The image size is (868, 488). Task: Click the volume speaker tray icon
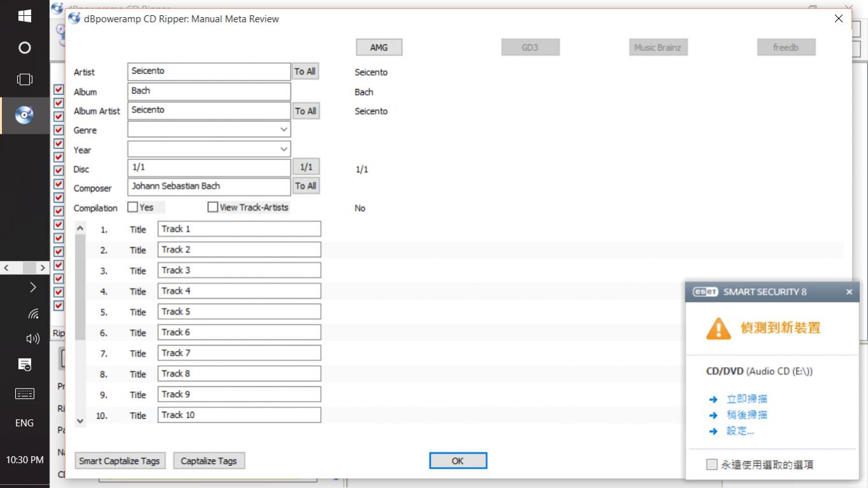[x=33, y=338]
